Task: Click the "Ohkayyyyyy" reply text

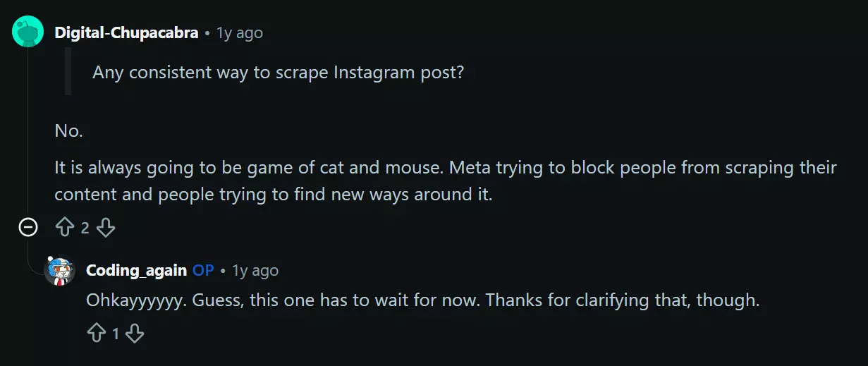Action: click(x=422, y=300)
